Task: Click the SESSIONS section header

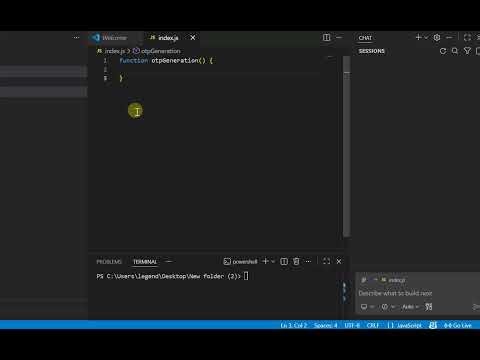Action: pyautogui.click(x=372, y=51)
